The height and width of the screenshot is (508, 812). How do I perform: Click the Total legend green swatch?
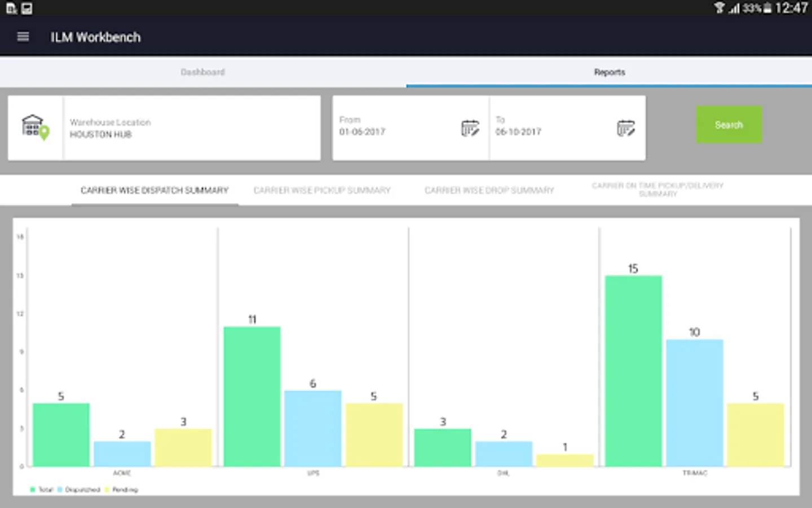pos(33,489)
